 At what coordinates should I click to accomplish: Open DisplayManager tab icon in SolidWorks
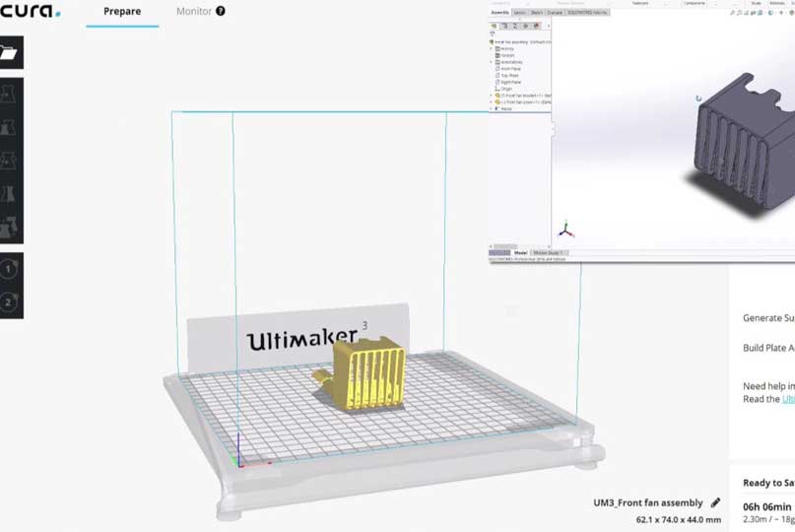click(537, 26)
